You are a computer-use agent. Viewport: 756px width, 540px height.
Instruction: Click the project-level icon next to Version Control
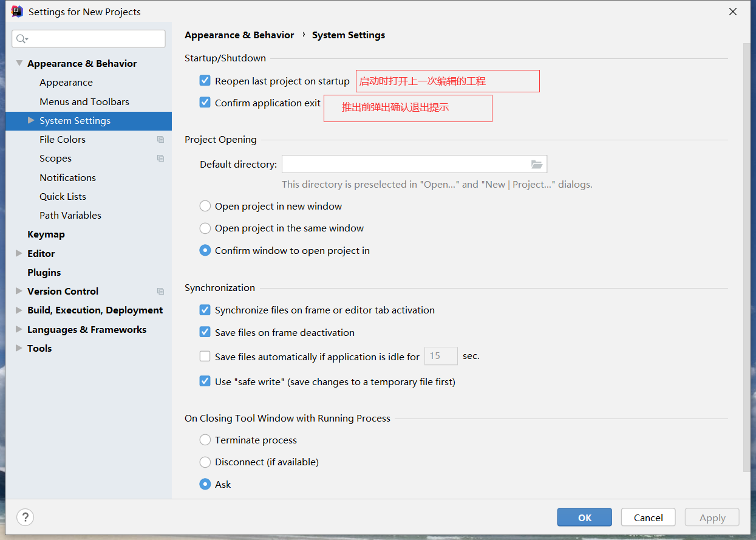tap(160, 292)
